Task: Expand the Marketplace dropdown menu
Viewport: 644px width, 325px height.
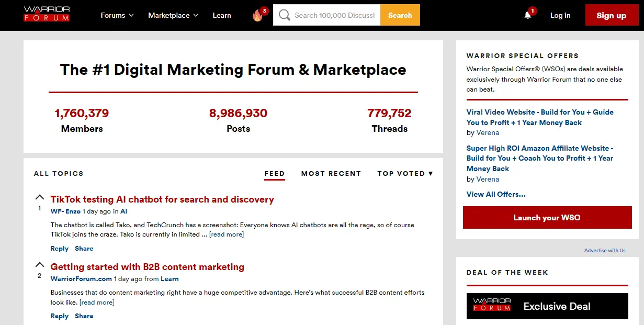Action: tap(173, 15)
